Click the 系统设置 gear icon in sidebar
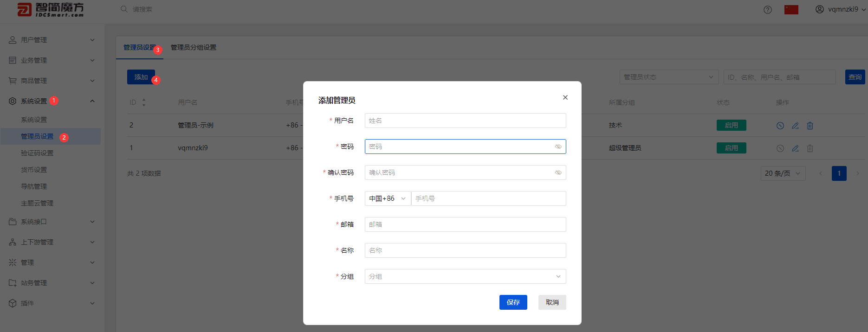Viewport: 868px width, 332px height. [13, 101]
